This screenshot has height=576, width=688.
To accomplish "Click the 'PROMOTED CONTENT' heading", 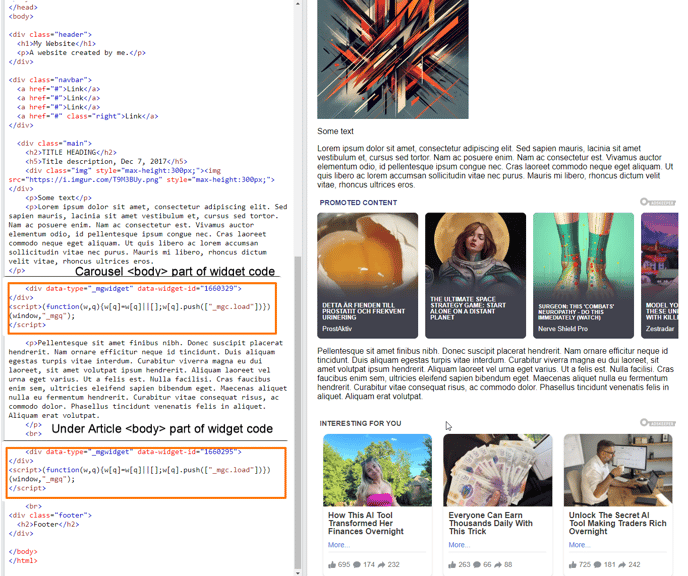I will pyautogui.click(x=358, y=203).
